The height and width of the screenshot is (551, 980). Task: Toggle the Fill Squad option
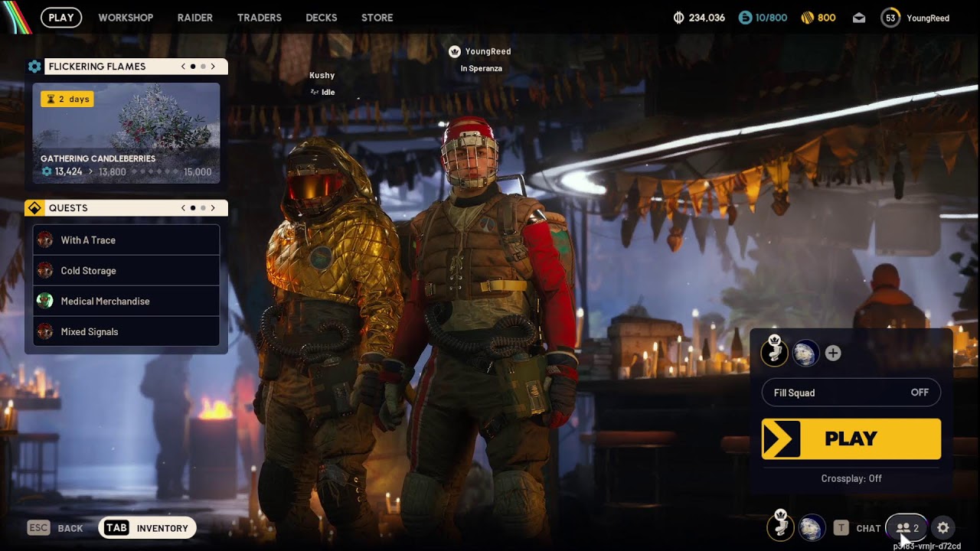click(x=851, y=393)
